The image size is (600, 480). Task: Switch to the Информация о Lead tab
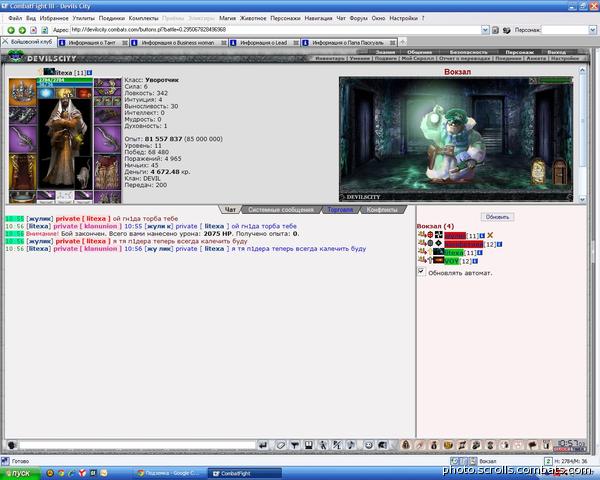[264, 43]
